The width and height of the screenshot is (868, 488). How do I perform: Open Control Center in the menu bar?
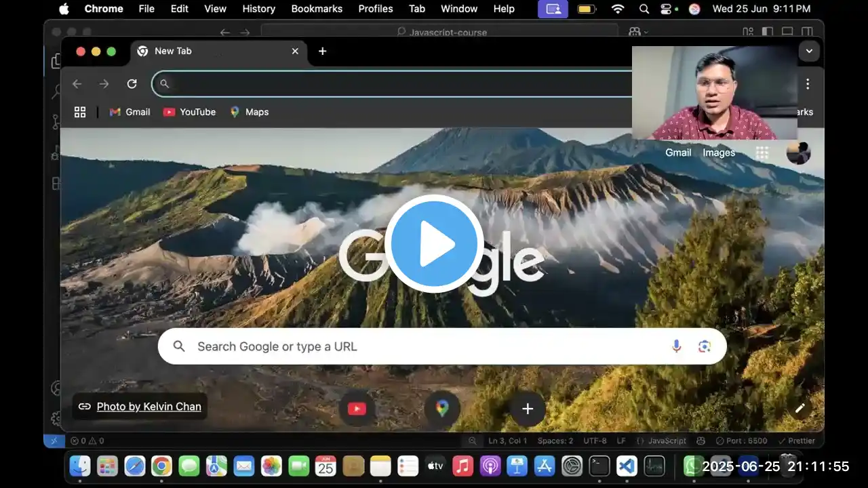coord(666,9)
